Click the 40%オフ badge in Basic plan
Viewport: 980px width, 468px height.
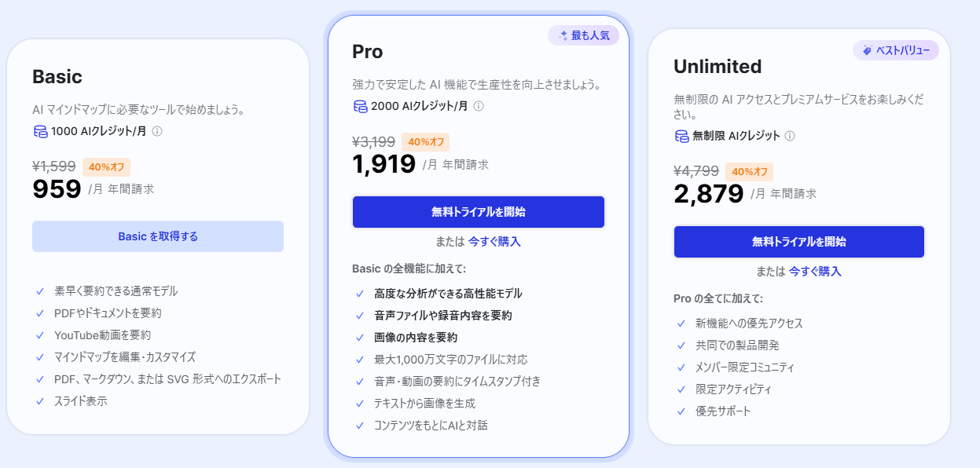tap(106, 166)
